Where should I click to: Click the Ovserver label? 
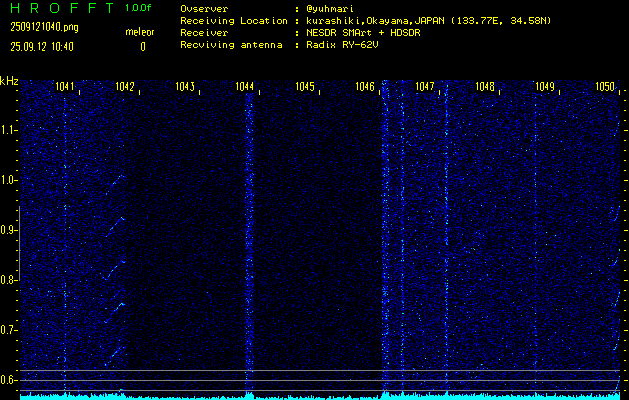pos(204,9)
